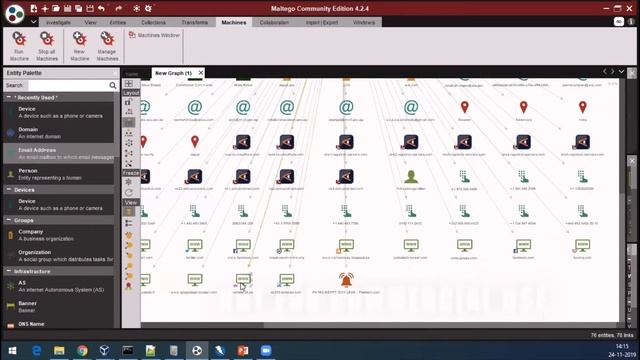Click the open folder icon in title bar
This screenshot has width=640, height=360.
click(56, 8)
